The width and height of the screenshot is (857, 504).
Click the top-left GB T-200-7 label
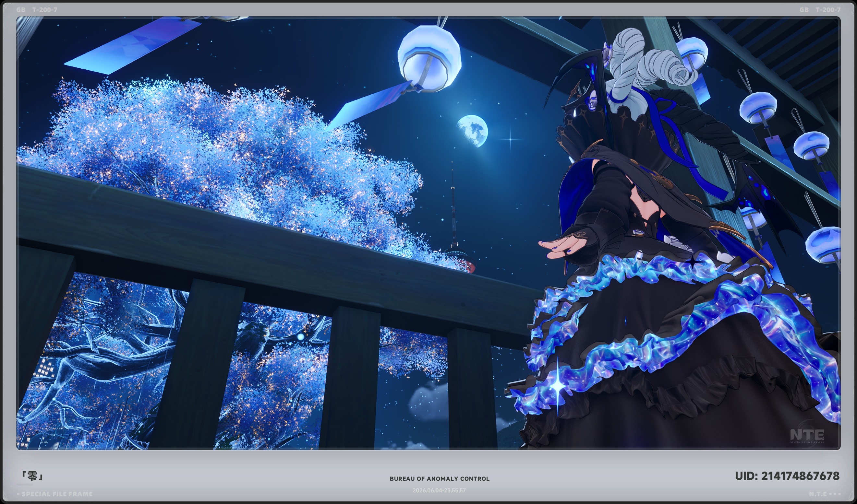(37, 10)
